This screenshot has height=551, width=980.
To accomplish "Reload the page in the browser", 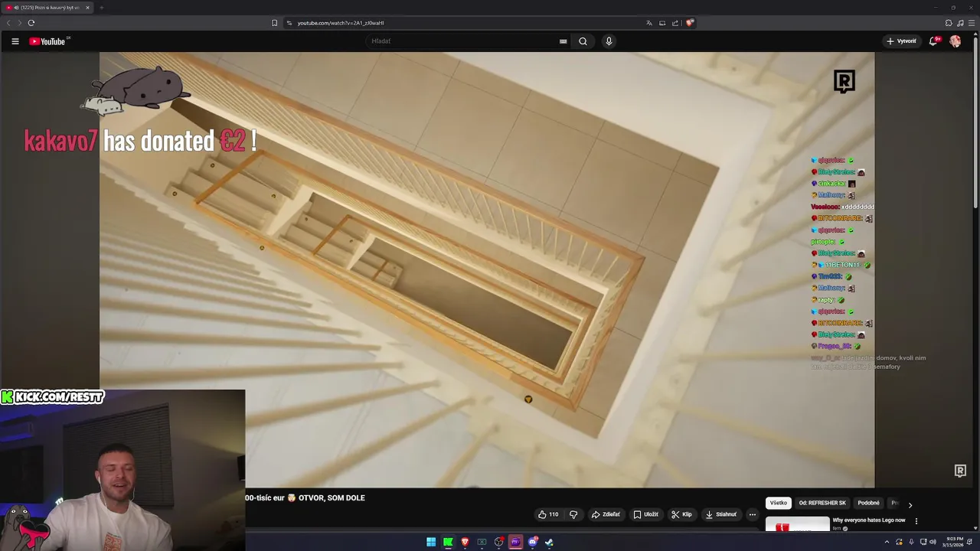I will point(31,23).
